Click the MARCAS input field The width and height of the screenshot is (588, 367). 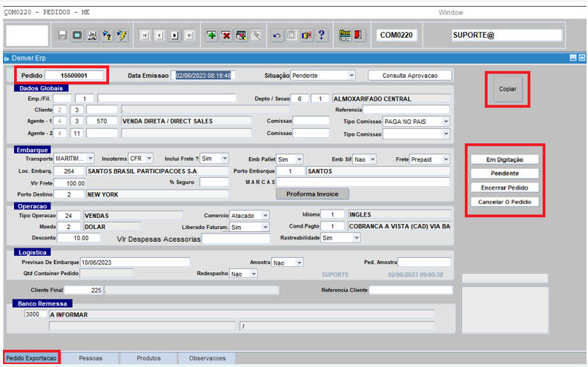363,182
